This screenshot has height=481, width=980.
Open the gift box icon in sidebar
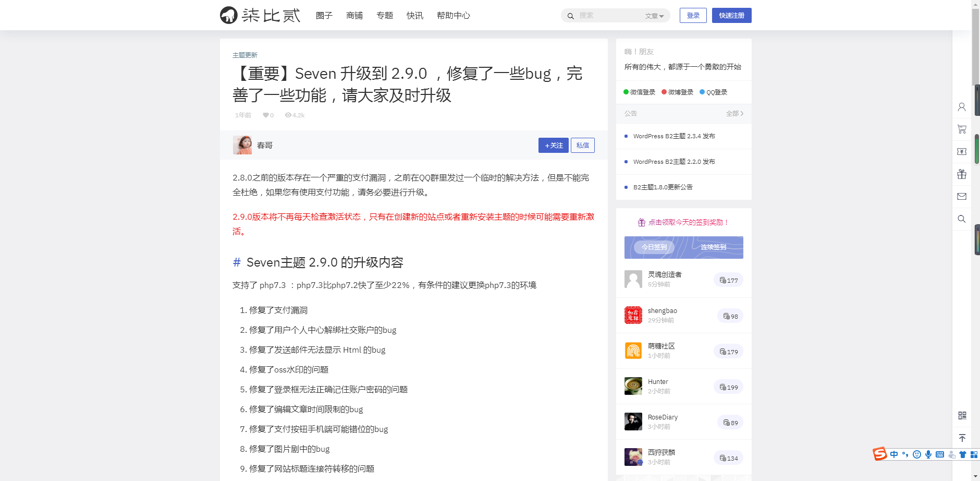pos(962,174)
